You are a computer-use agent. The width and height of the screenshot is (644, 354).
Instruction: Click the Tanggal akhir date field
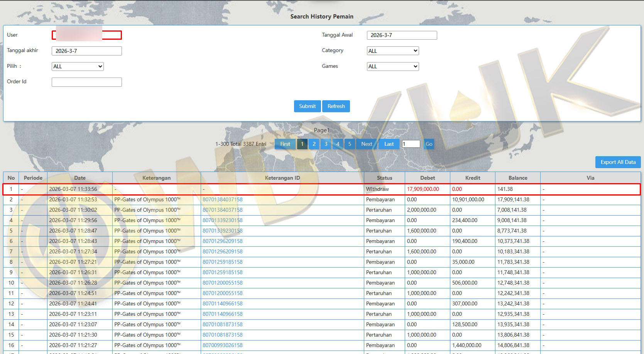coord(86,51)
